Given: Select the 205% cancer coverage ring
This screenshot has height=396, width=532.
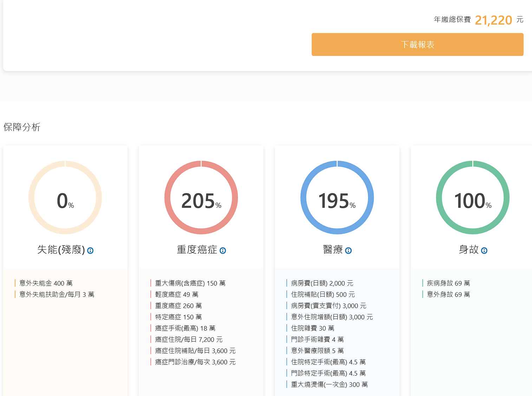Looking at the screenshot, I should tap(201, 198).
